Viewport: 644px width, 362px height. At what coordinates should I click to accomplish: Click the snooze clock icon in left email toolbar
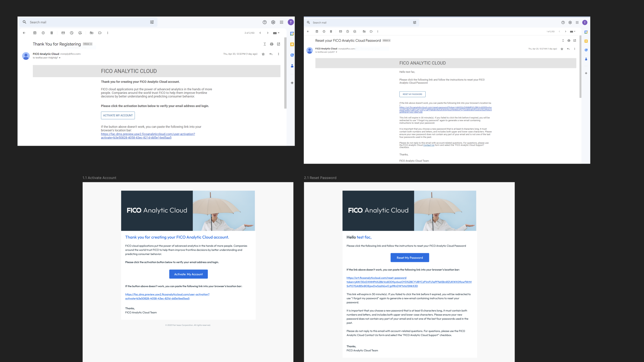click(x=72, y=33)
